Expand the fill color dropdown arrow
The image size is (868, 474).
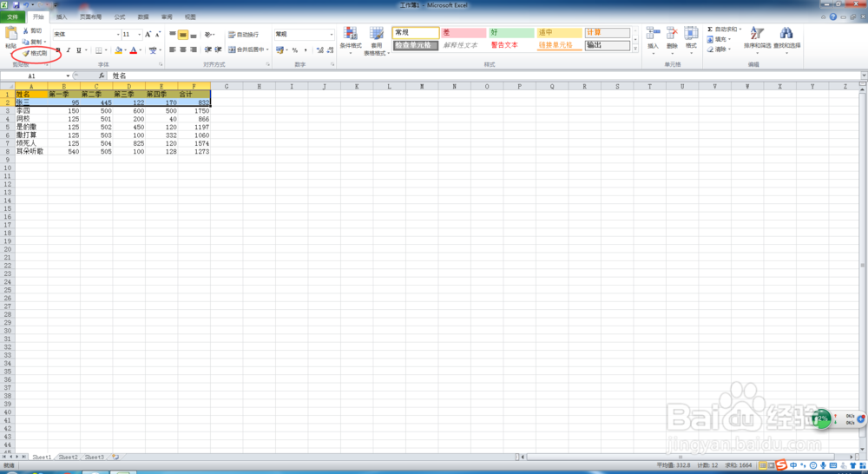click(125, 50)
